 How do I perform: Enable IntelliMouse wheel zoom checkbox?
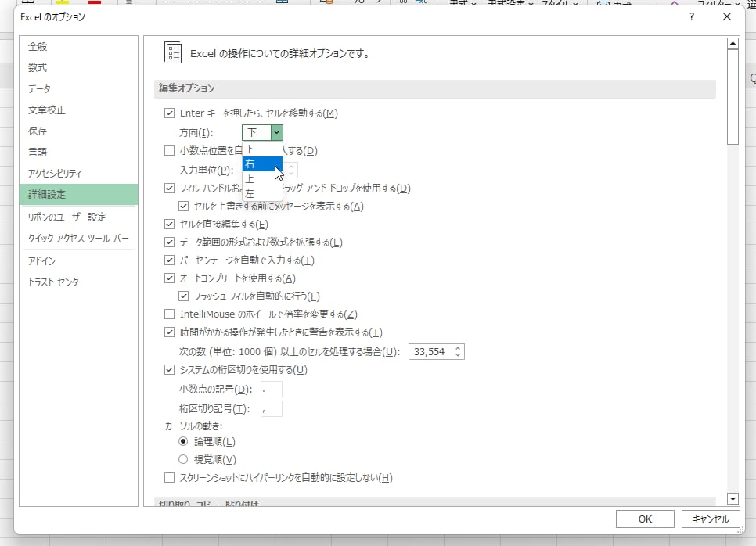pos(169,314)
